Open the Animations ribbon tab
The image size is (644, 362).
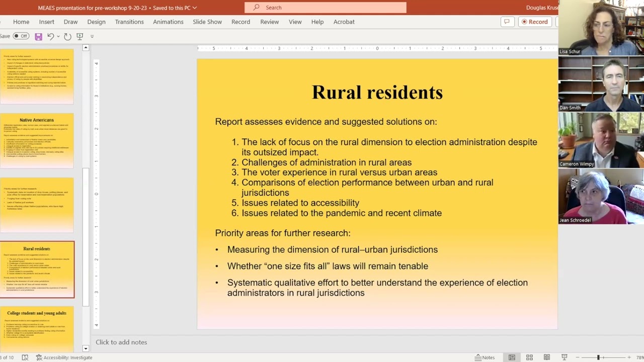coord(168,22)
